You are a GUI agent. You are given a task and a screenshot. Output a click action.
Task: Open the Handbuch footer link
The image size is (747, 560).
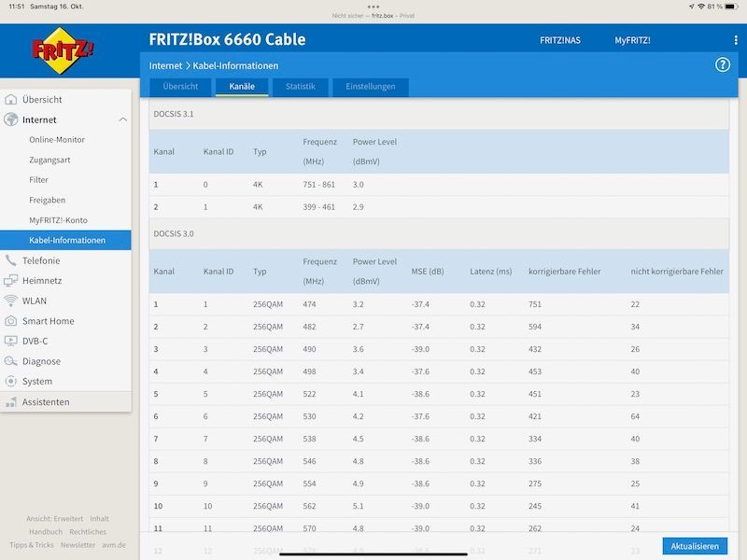tap(46, 531)
